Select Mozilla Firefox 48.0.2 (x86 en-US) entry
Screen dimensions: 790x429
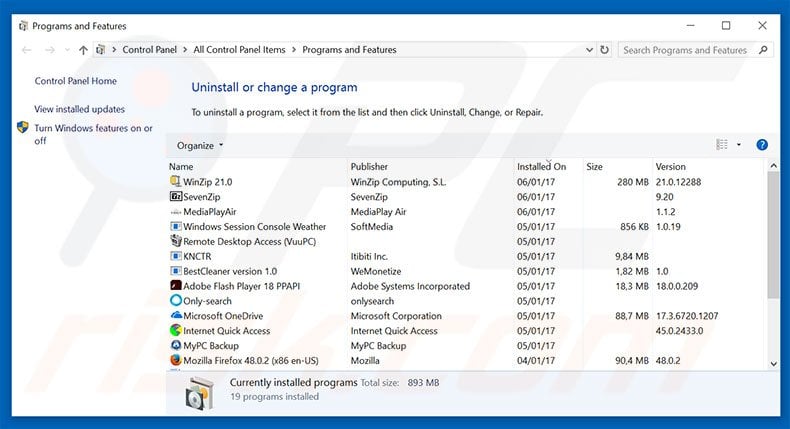coord(250,360)
